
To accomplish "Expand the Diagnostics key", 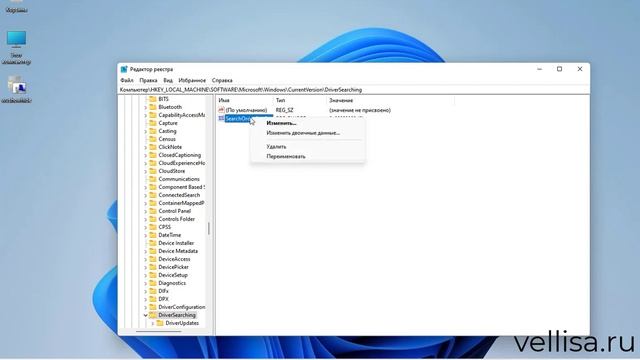I will (x=146, y=283).
